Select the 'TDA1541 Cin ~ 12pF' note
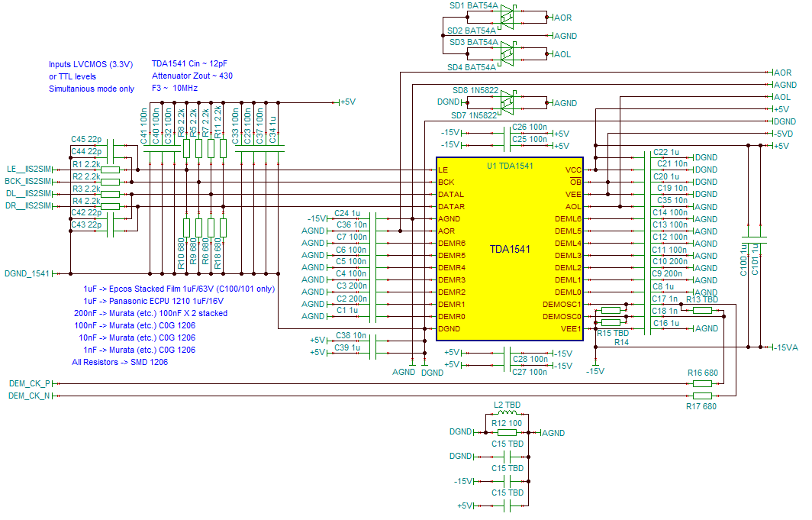Viewport: 812px width, 520px height. (189, 63)
